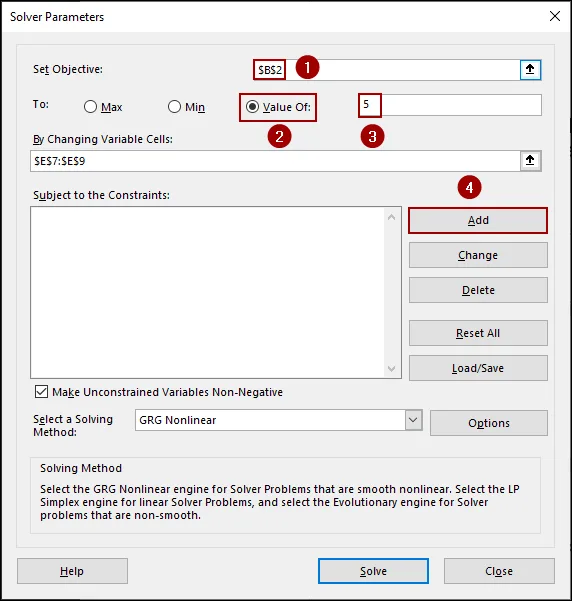Open the Solving Method dropdown

[413, 420]
